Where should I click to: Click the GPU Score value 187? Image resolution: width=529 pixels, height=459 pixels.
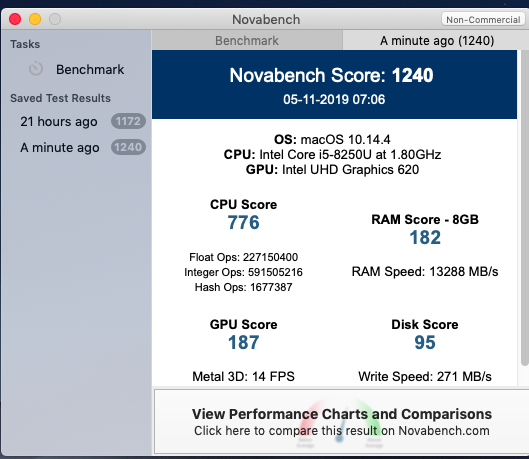(x=244, y=343)
